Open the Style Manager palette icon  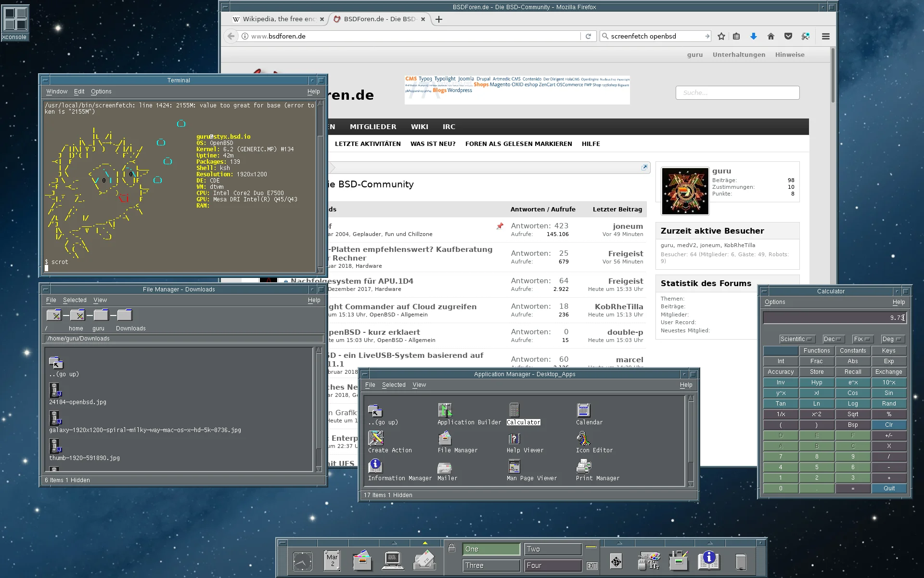pyautogui.click(x=648, y=561)
